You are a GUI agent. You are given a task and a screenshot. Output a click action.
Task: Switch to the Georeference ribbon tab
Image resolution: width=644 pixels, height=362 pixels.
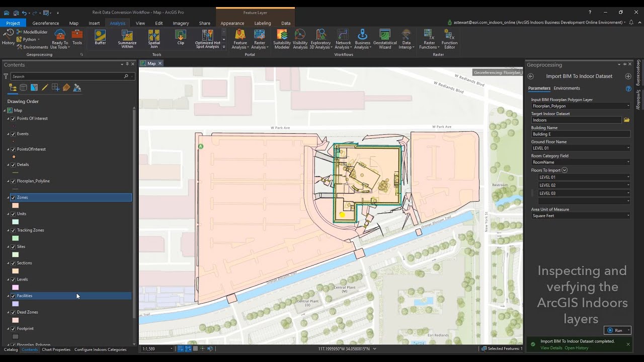[x=46, y=23]
